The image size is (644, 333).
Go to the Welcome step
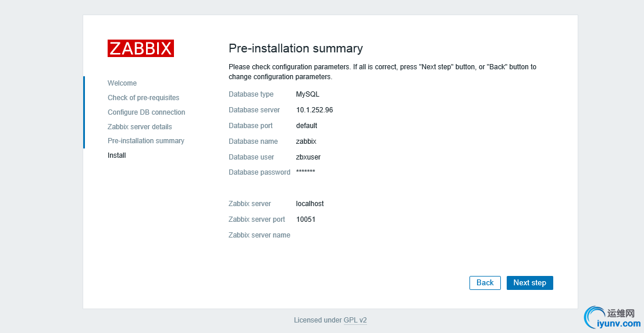coord(122,83)
